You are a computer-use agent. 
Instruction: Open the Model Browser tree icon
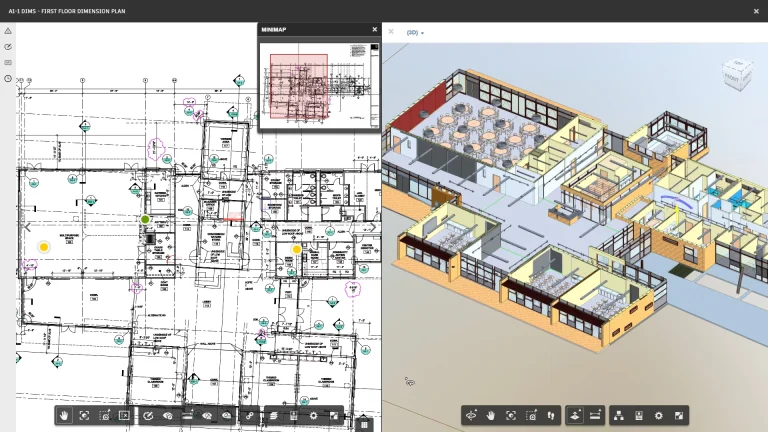coord(618,415)
